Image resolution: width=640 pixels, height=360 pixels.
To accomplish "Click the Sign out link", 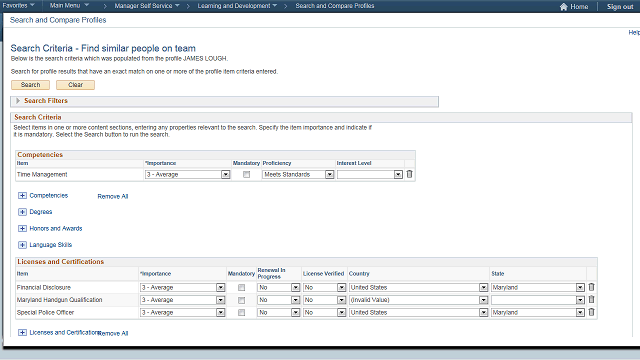I will pos(620,7).
